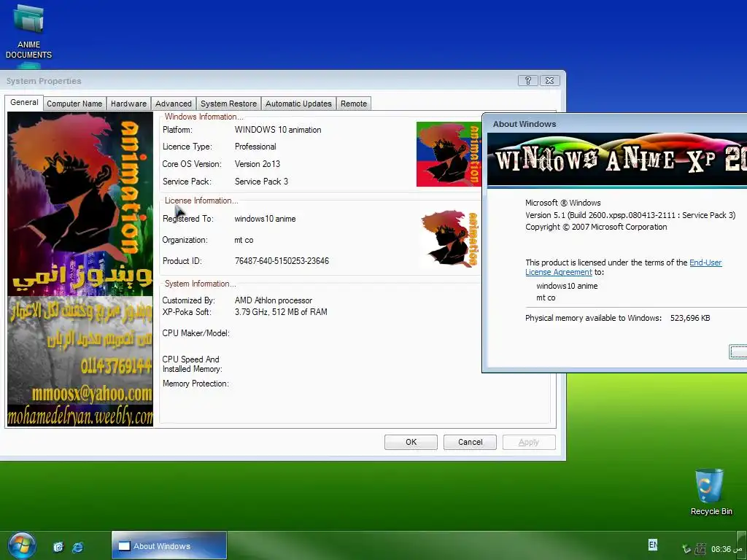Click 'mt co' organization value in System Properties
Viewport: 747px width, 560px height.
tap(244, 240)
